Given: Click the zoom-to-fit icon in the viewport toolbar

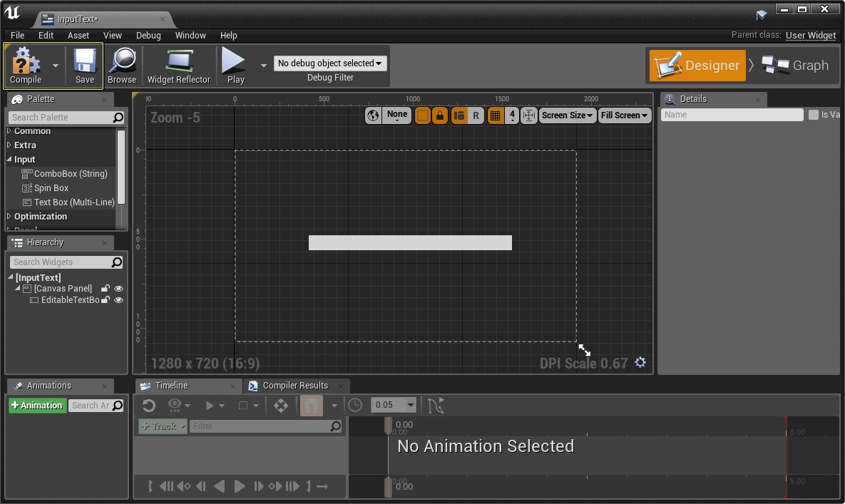Looking at the screenshot, I should (528, 115).
